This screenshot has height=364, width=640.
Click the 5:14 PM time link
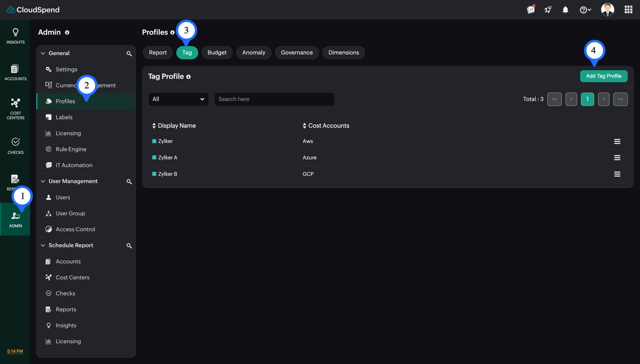click(15, 351)
